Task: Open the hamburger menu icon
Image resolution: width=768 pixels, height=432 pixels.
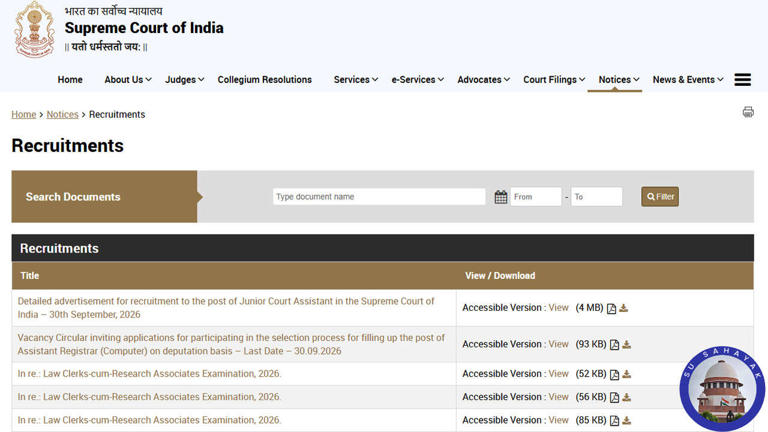Action: [x=743, y=79]
